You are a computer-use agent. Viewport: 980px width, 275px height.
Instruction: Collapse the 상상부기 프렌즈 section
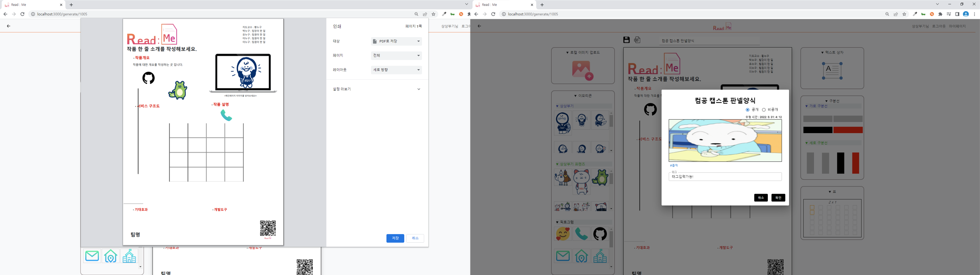pyautogui.click(x=570, y=164)
